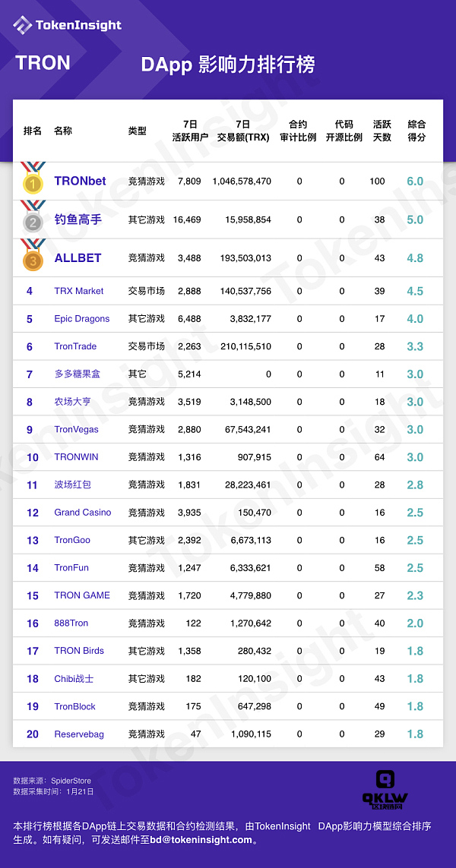
Task: Click the TokenInsight brand name text
Action: click(x=78, y=25)
